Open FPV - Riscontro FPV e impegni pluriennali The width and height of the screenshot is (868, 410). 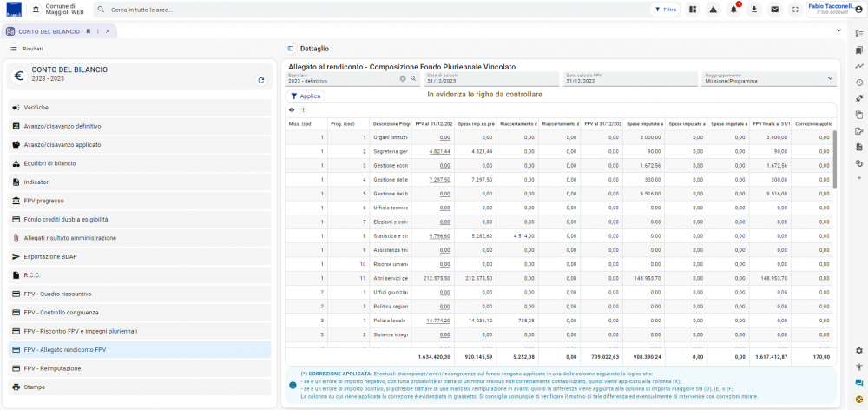pos(140,331)
